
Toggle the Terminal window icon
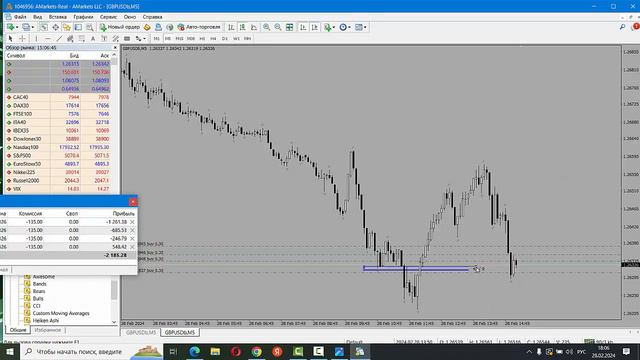pos(78,27)
